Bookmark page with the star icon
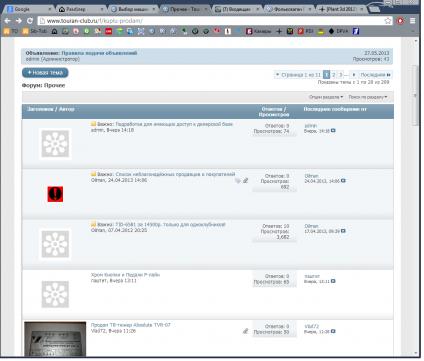 click(x=388, y=21)
